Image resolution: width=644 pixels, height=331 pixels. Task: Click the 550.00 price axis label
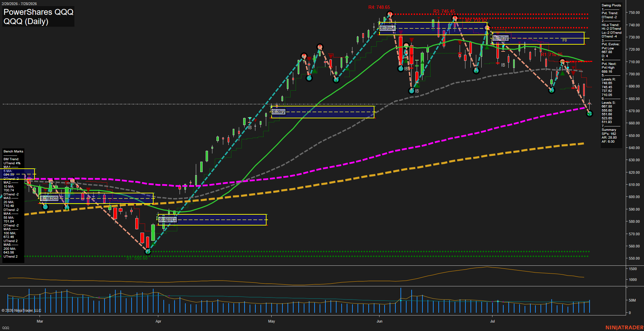[634, 258]
